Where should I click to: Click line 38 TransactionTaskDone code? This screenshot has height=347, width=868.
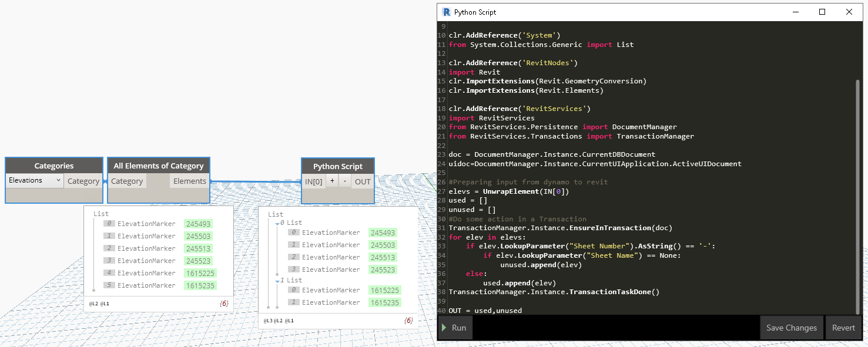554,292
